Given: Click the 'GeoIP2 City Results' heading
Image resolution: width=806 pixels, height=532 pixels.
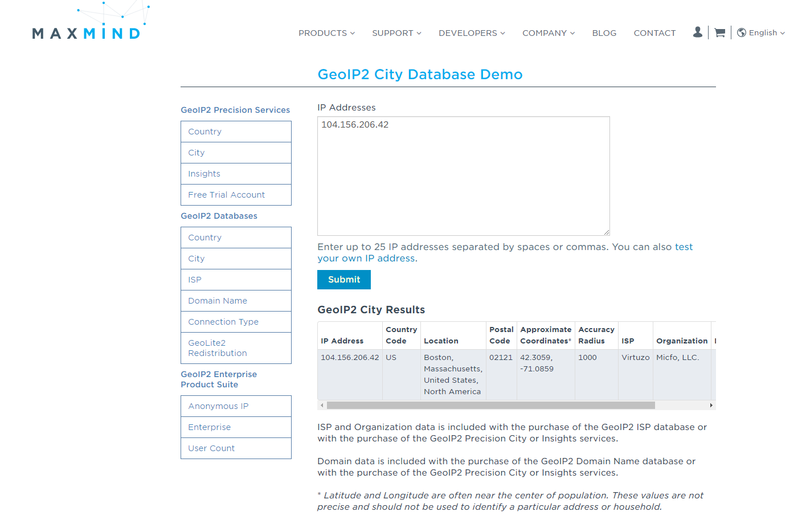Looking at the screenshot, I should click(371, 310).
